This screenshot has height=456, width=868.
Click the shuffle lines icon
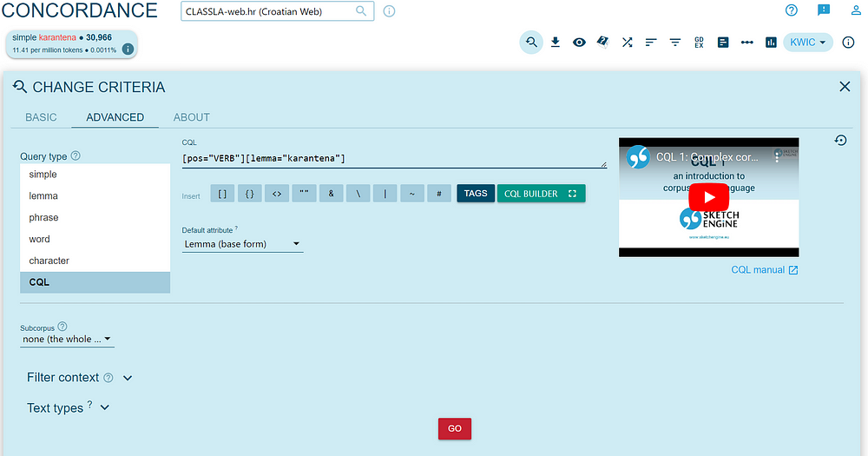tap(627, 42)
